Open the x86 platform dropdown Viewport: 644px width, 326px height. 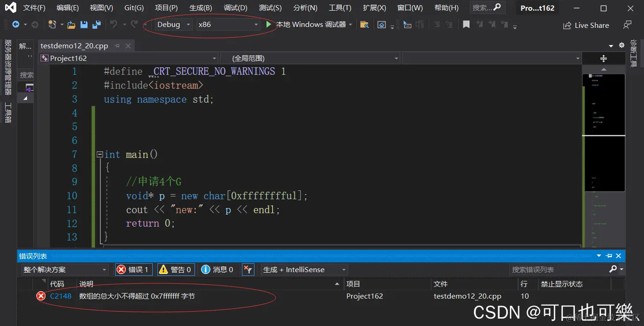228,25
